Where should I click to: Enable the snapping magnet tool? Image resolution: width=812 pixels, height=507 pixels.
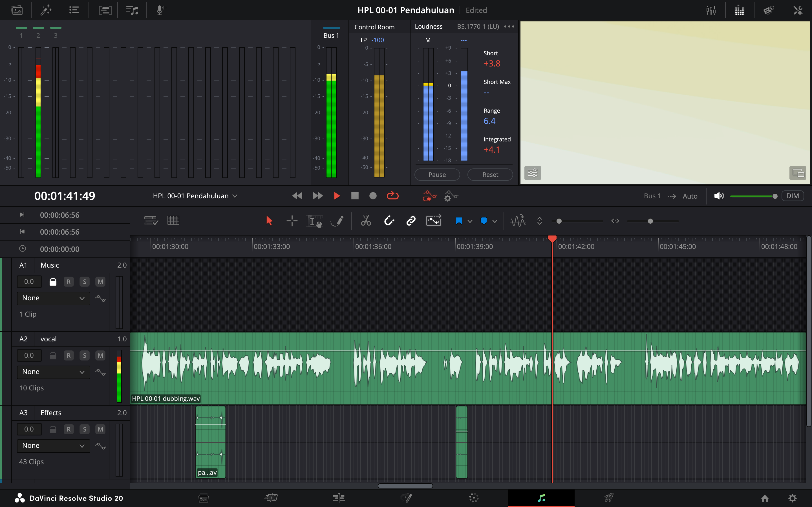(x=389, y=221)
